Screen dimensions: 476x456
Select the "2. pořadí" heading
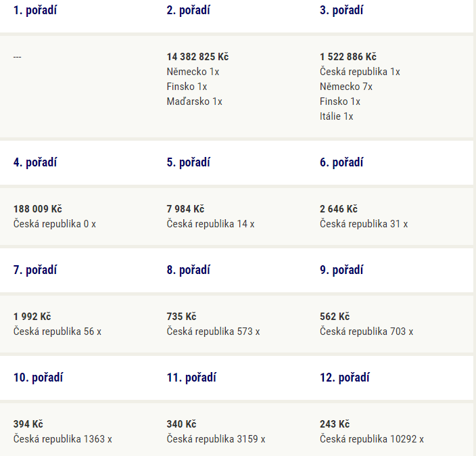(188, 11)
